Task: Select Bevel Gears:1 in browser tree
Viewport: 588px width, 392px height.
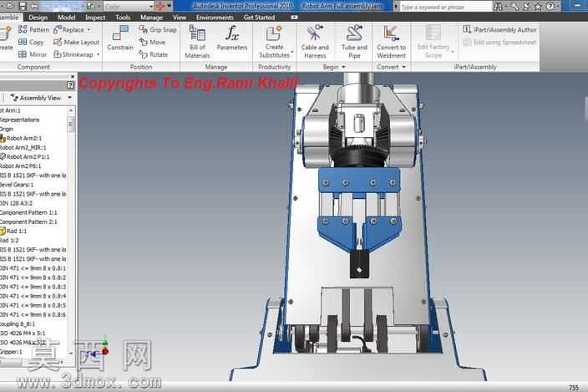Action: click(17, 185)
